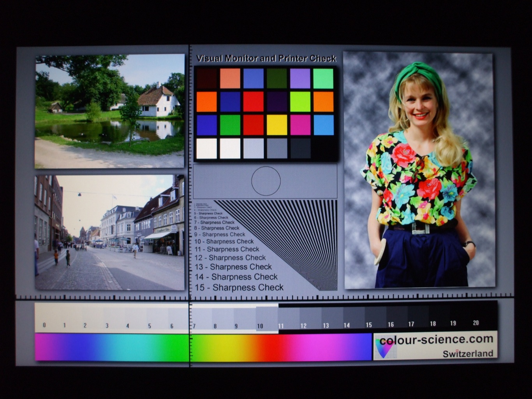The width and height of the screenshot is (532, 399).
Task: Click the circle outline below the color chart
Action: point(266,181)
